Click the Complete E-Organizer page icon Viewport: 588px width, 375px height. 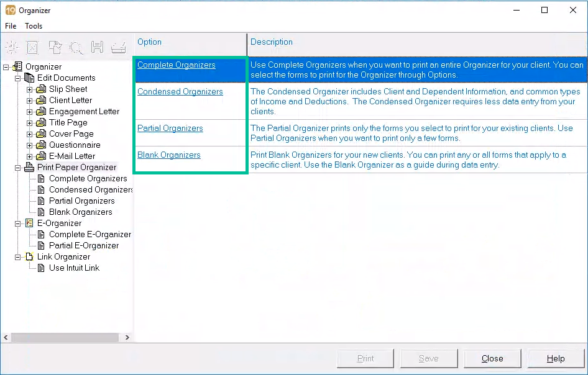41,235
